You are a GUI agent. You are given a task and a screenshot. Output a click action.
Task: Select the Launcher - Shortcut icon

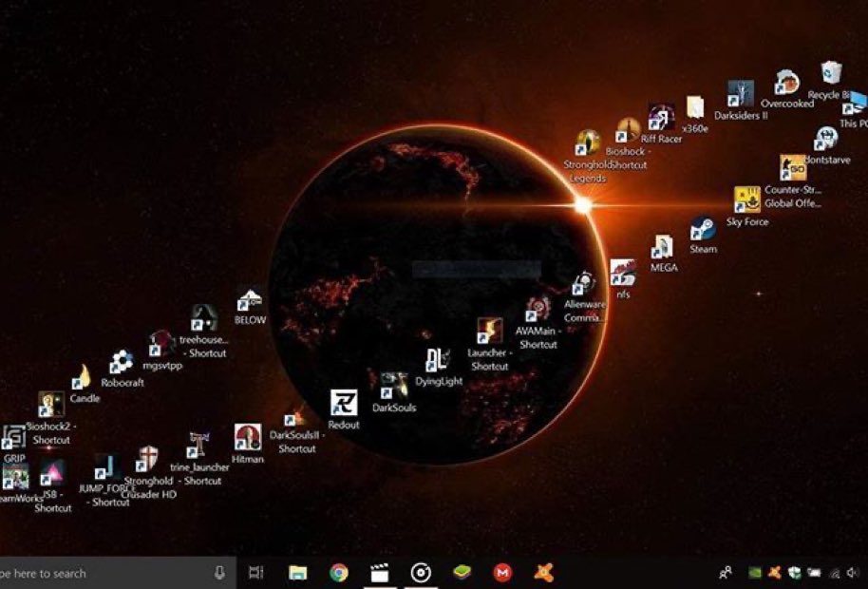pos(489,331)
